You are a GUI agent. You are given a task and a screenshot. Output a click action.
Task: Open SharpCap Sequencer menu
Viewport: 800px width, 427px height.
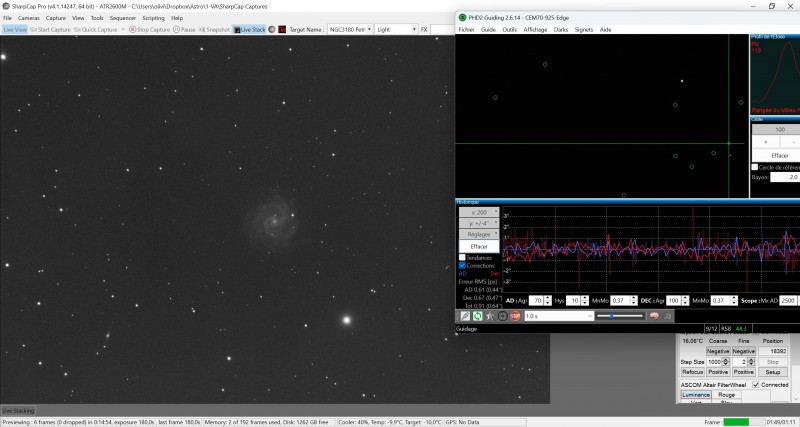pos(123,18)
